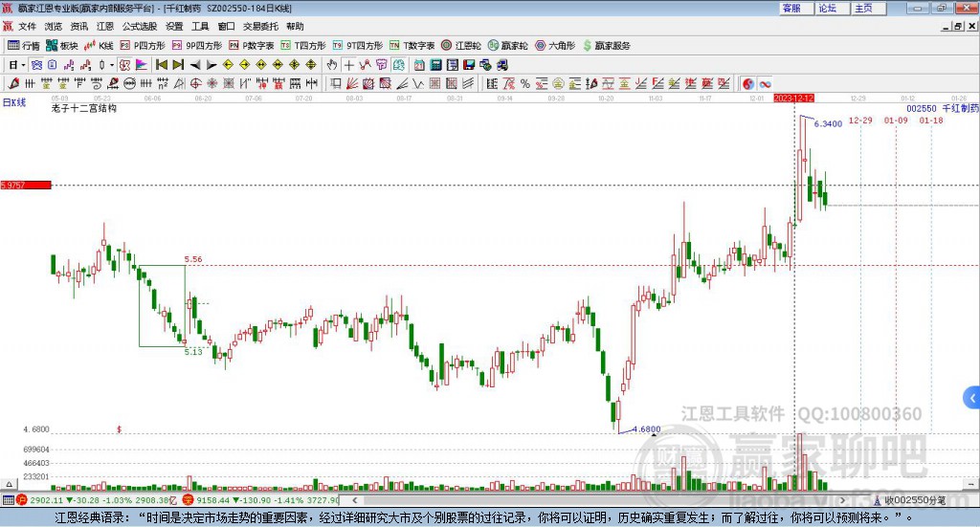
Task: Open the 设置 menu
Action: point(174,26)
